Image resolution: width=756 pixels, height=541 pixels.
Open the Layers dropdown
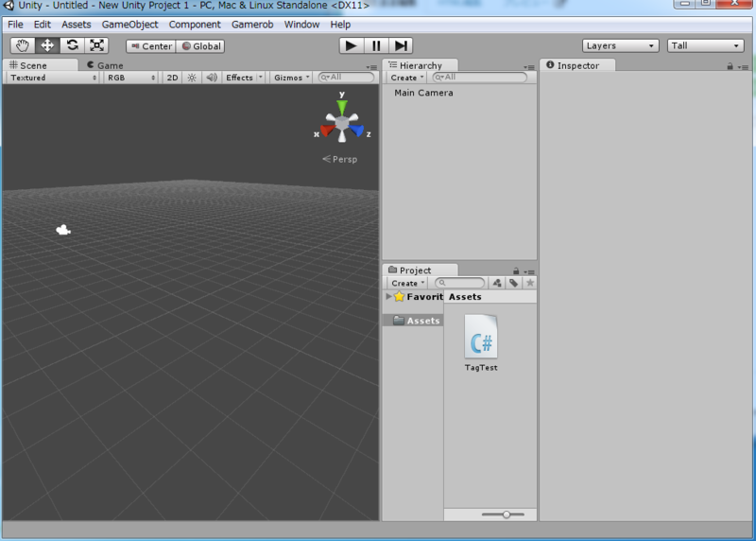coord(621,45)
